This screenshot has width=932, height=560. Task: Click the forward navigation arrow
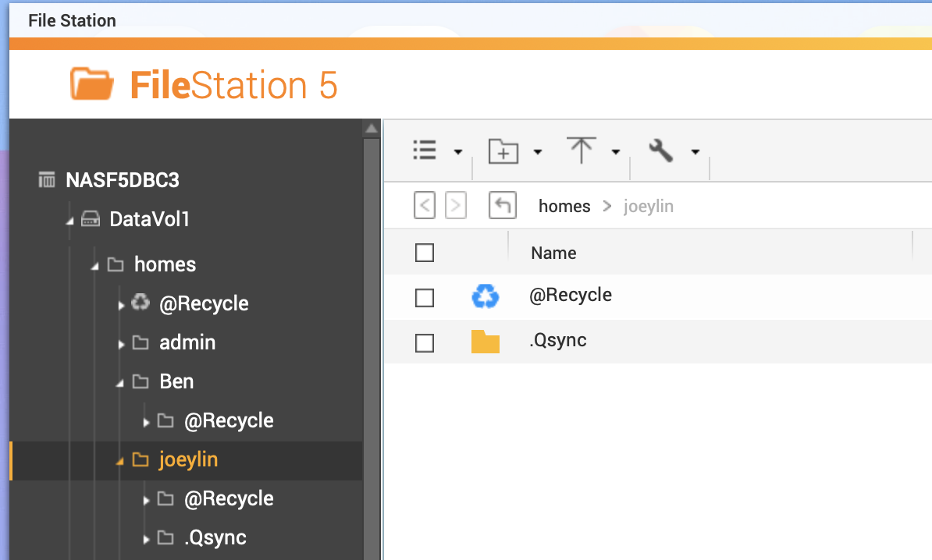[x=456, y=205]
